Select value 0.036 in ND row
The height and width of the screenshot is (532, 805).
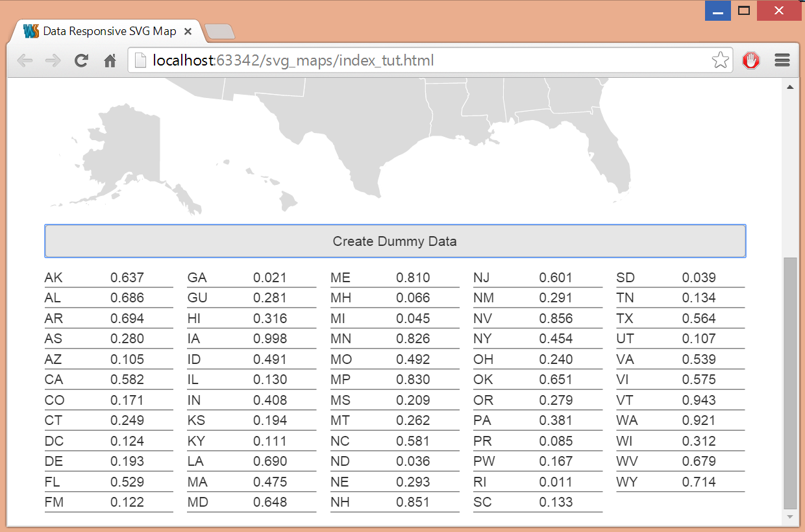(x=413, y=461)
